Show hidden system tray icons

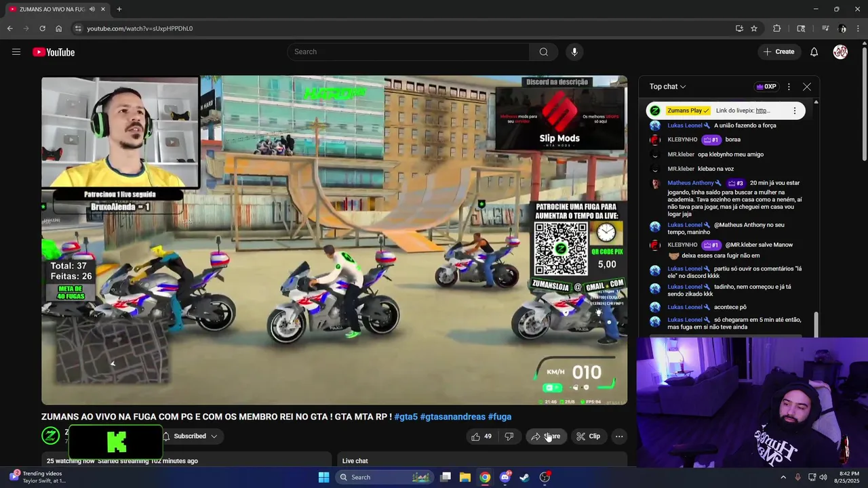783,477
